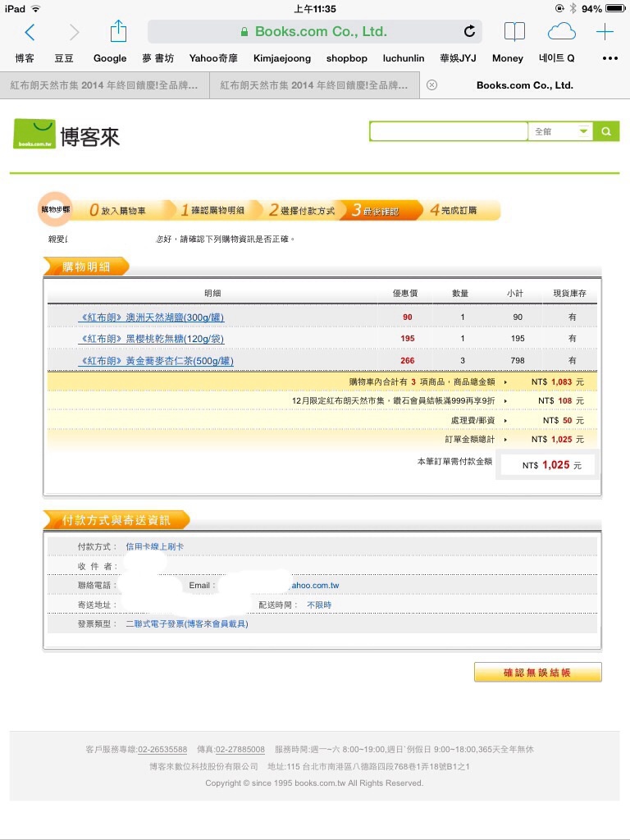This screenshot has height=840, width=630.
Task: Open 黃金蕎麥杏仁茶(500g/罐) product link
Action: click(156, 361)
